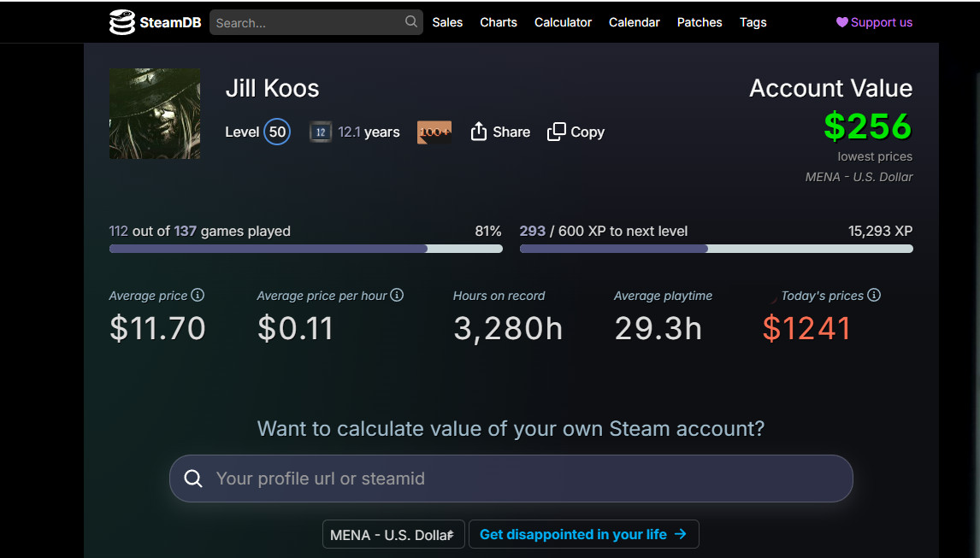Viewport: 980px width, 558px height.
Task: Open the Sales page in navigation
Action: click(447, 22)
